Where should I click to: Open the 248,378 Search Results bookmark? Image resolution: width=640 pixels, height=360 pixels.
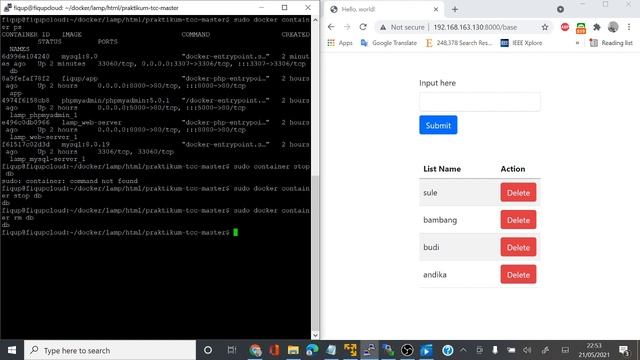click(x=459, y=43)
